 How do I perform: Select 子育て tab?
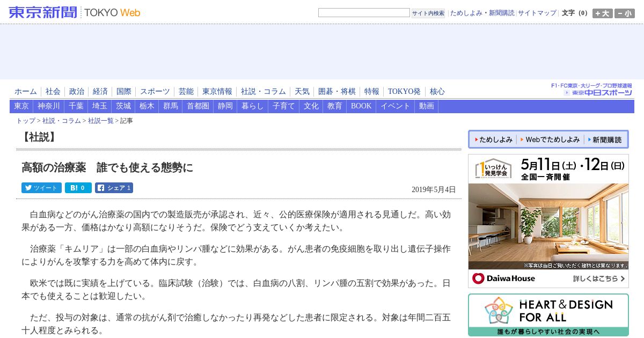(x=284, y=106)
